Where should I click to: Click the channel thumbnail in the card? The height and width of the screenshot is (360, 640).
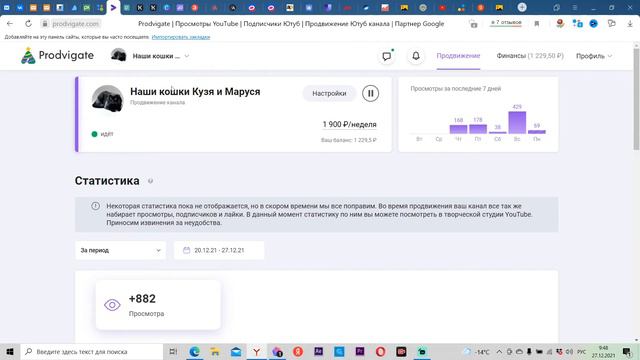click(x=107, y=98)
